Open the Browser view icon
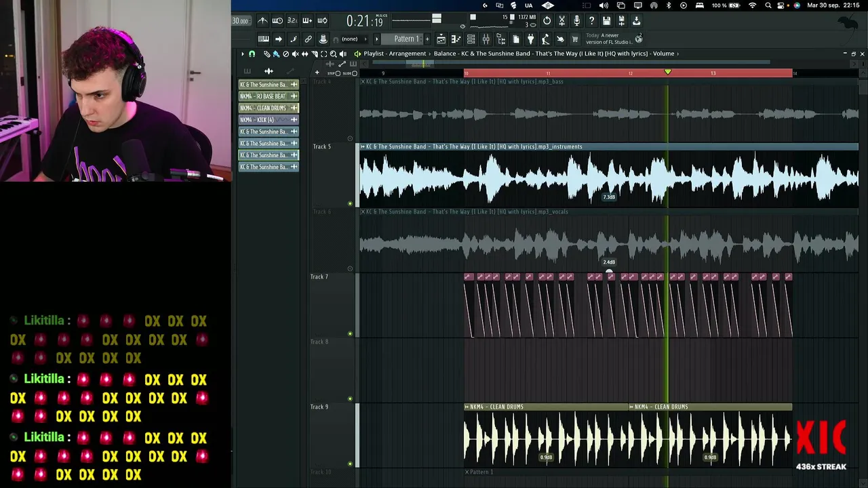 click(x=500, y=39)
